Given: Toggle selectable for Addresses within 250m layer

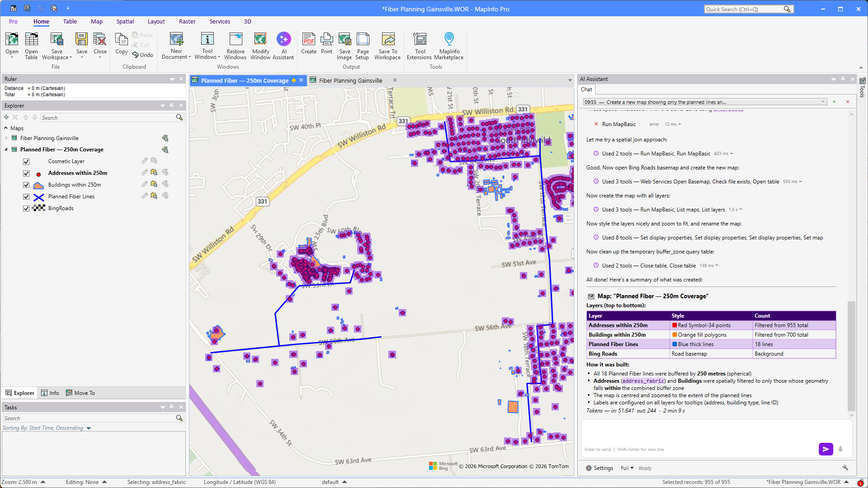Looking at the screenshot, I should [154, 173].
